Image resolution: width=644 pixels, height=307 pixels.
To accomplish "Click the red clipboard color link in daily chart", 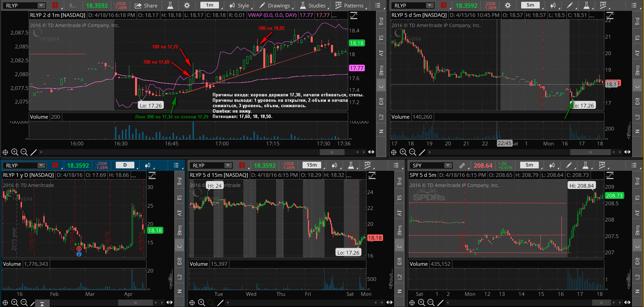I will [x=55, y=165].
